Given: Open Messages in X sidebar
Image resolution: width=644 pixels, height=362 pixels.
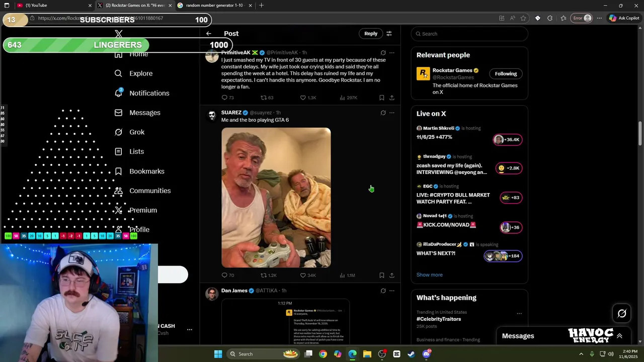Looking at the screenshot, I should [137, 113].
